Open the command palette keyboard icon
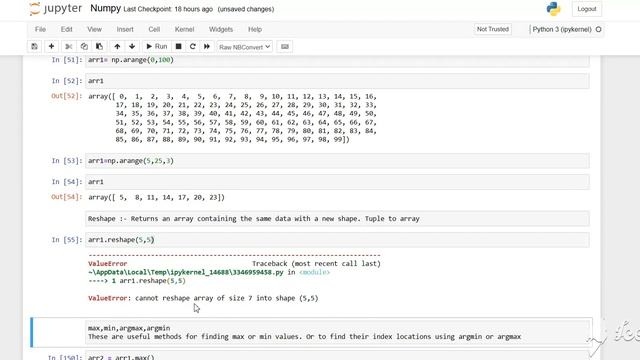Viewport: 640px width, 360px height. tap(285, 47)
